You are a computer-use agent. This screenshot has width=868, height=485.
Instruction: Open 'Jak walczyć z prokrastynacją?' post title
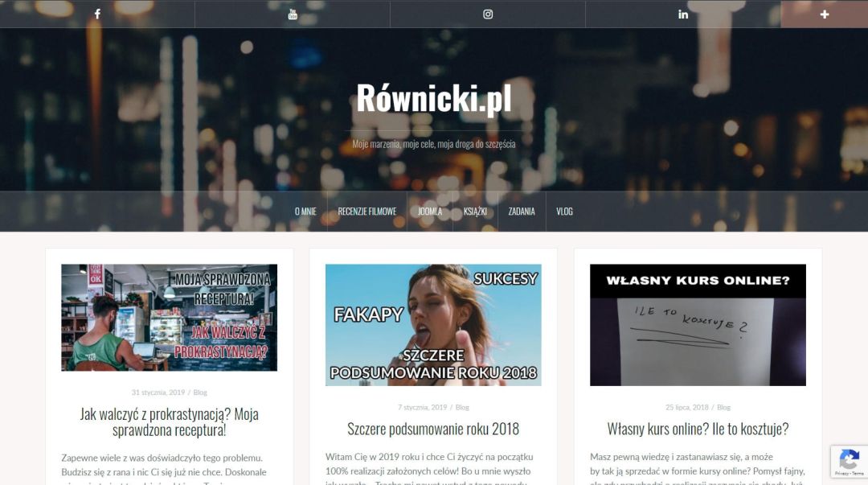[x=169, y=422]
